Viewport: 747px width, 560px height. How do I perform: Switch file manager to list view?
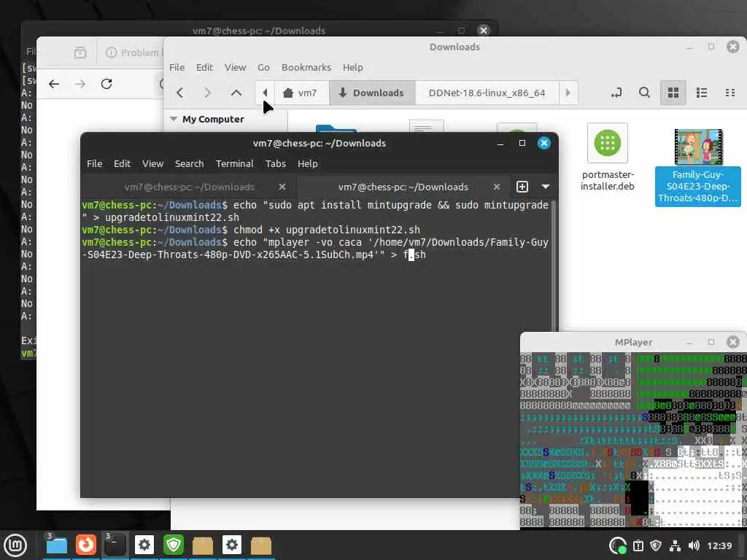click(x=701, y=93)
